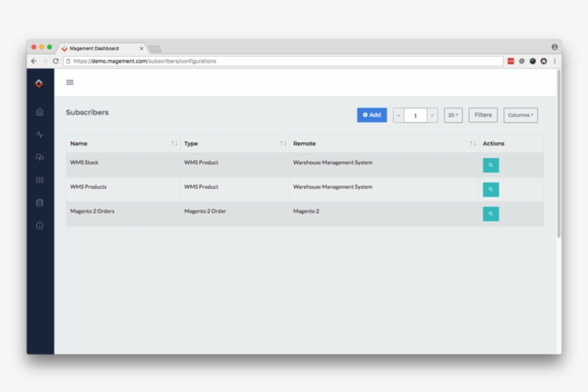Open the activity pulse icon in sidebar
Image resolution: width=588 pixels, height=392 pixels.
click(39, 134)
